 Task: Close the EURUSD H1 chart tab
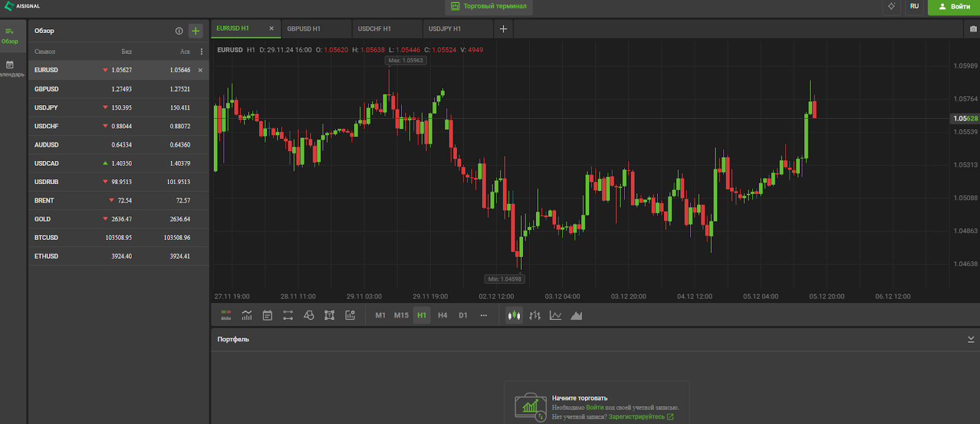tap(271, 28)
